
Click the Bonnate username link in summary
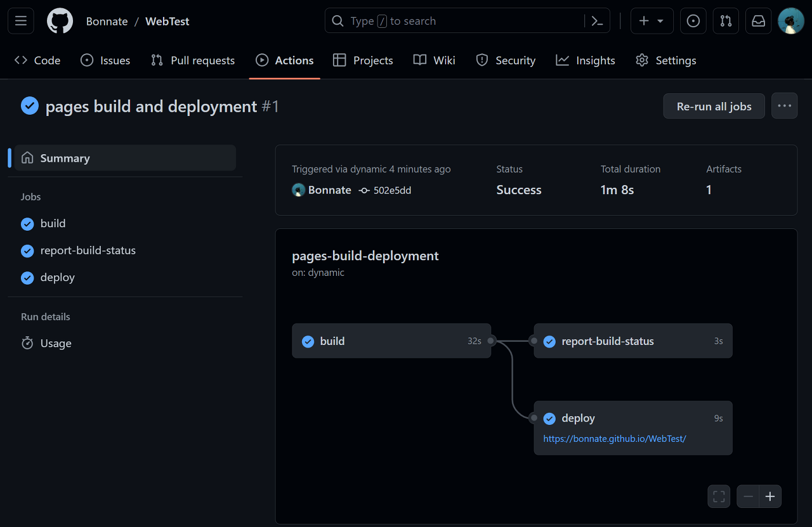[330, 190]
